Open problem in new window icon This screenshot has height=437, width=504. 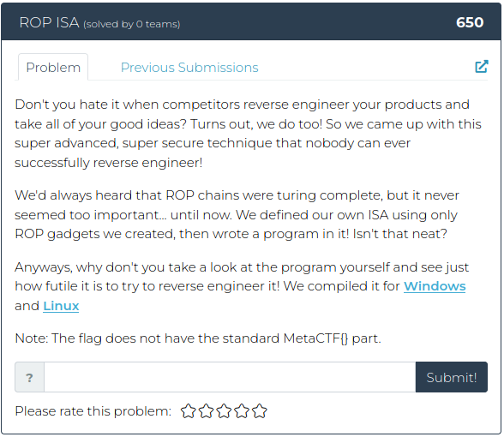481,67
